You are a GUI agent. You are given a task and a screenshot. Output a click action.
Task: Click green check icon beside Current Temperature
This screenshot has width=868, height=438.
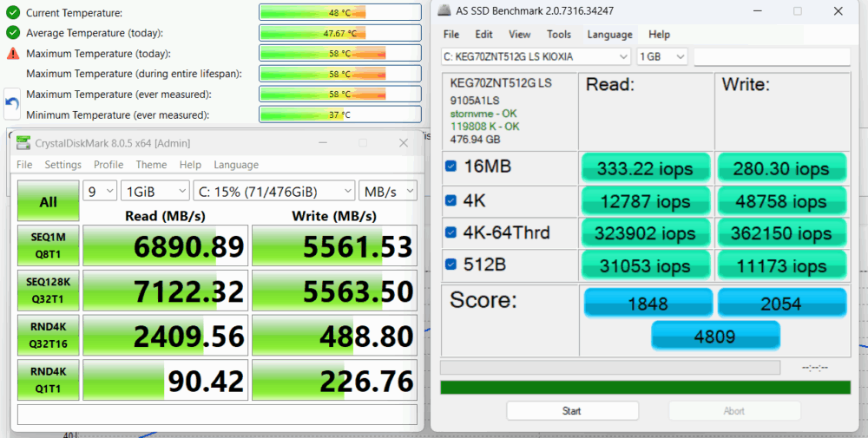13,12
